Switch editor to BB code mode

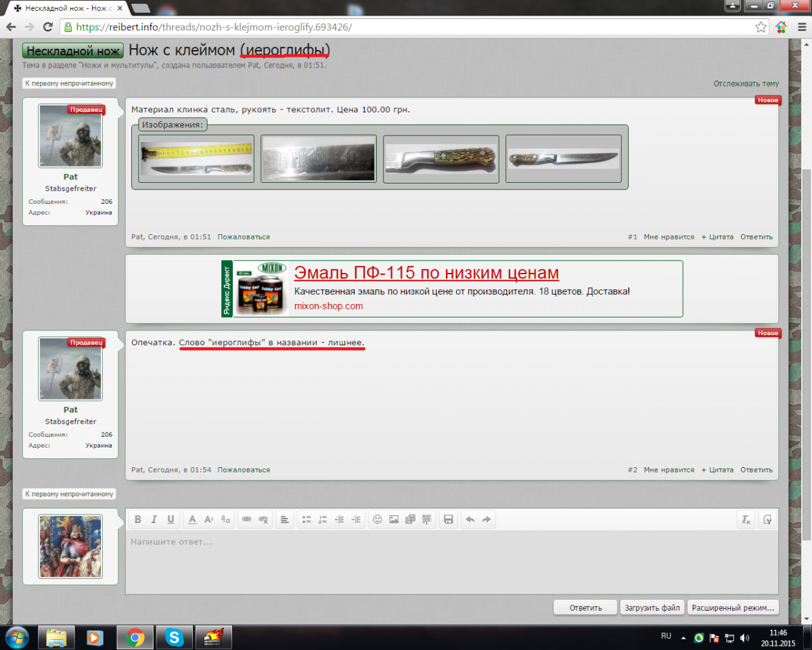767,519
